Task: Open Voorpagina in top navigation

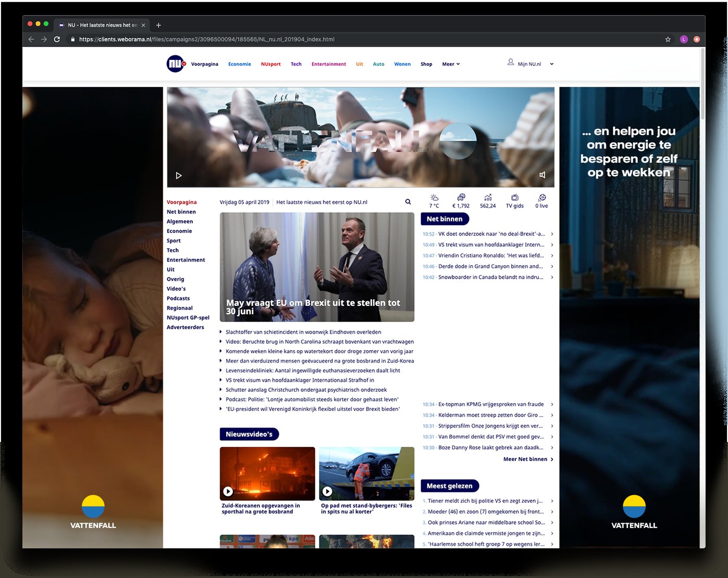Action: (204, 64)
